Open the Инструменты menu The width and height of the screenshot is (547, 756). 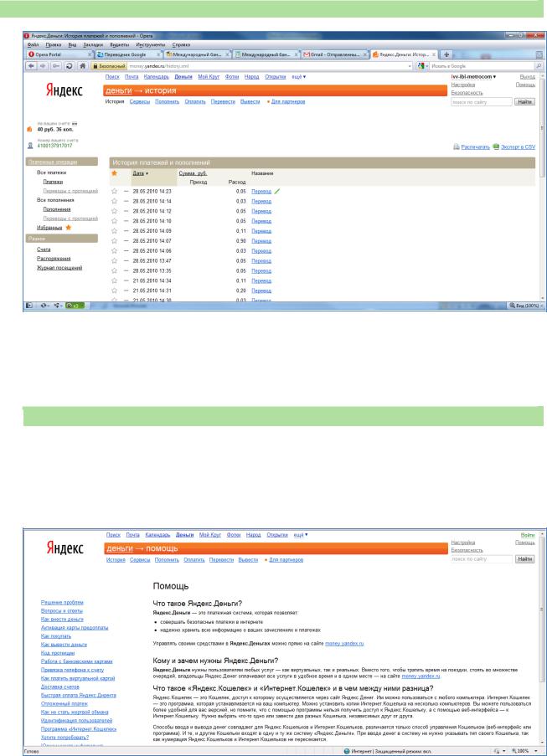pos(151,44)
